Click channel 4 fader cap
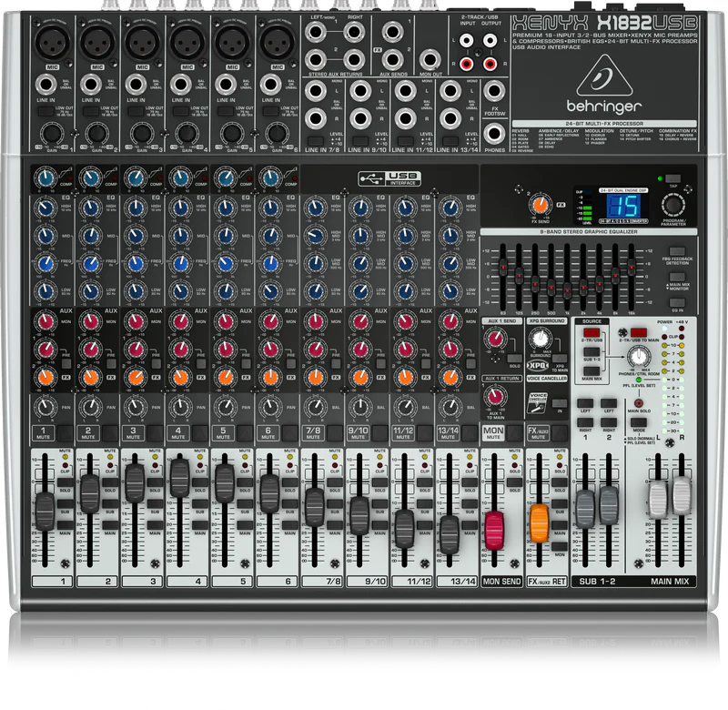Viewport: 728px width, 710px height. tap(179, 477)
